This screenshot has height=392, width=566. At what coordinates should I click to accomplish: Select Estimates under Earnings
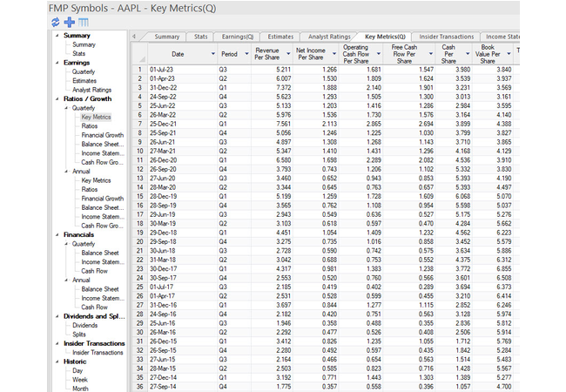click(x=84, y=80)
